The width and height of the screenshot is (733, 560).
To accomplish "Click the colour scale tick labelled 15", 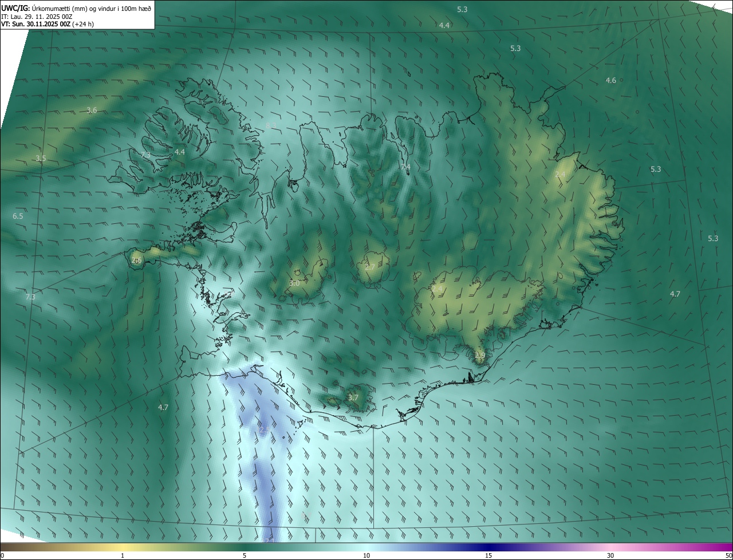I will [x=488, y=555].
